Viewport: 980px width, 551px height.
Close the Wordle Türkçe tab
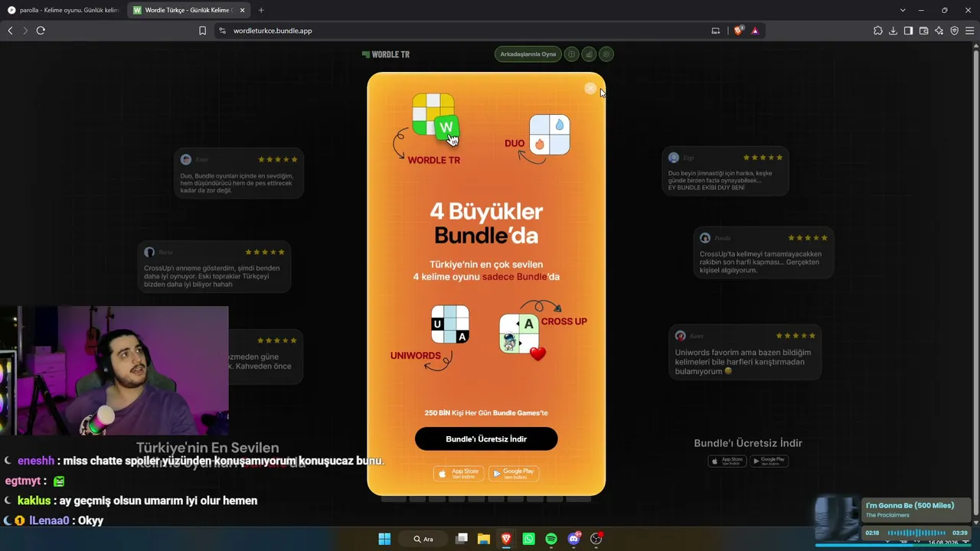point(242,10)
